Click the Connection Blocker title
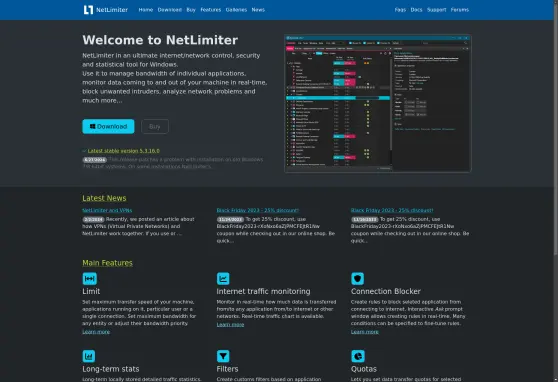This screenshot has height=382, width=558. [386, 291]
